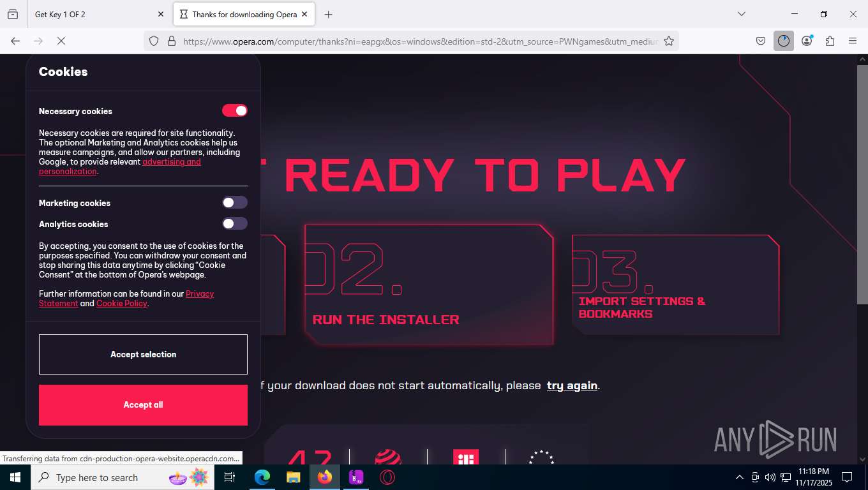This screenshot has height=490, width=868.
Task: Open the notifications action center
Action: [x=847, y=477]
